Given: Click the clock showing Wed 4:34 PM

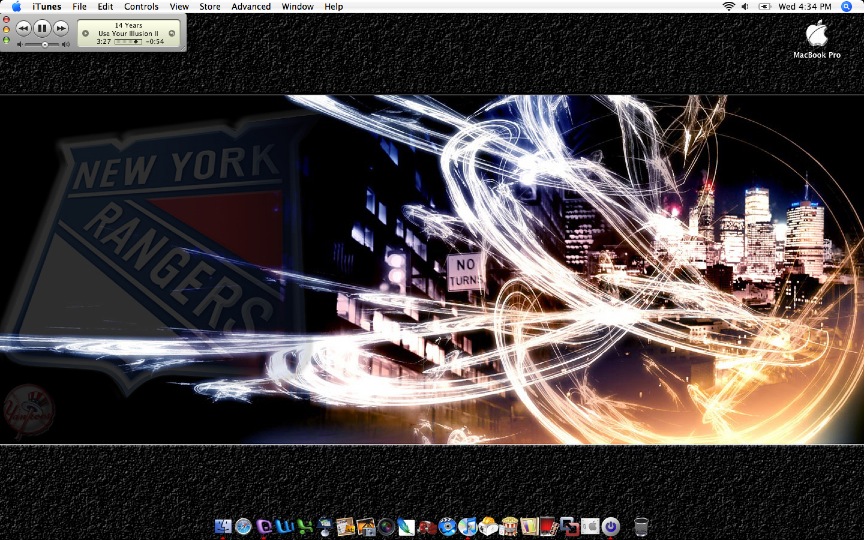Looking at the screenshot, I should 805,7.
